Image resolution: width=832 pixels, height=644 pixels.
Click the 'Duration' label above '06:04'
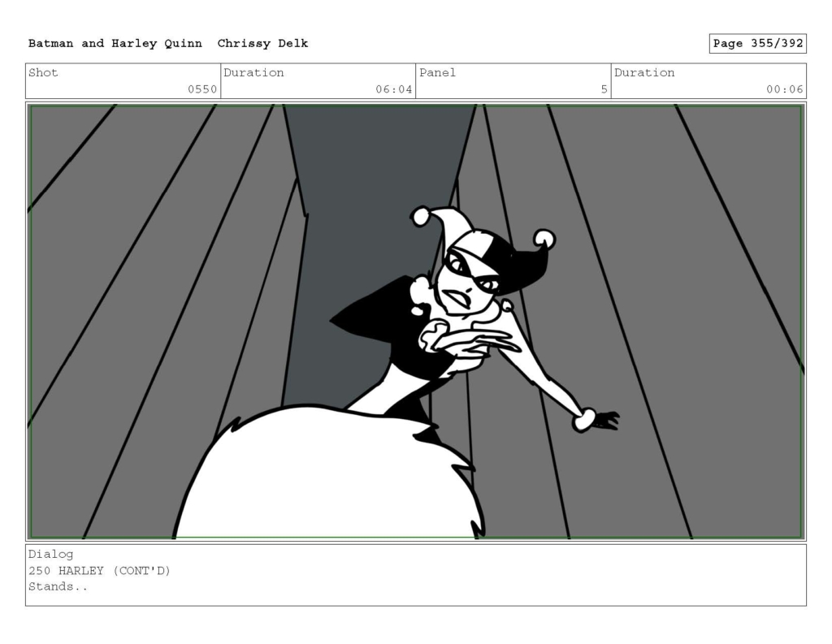click(x=253, y=72)
